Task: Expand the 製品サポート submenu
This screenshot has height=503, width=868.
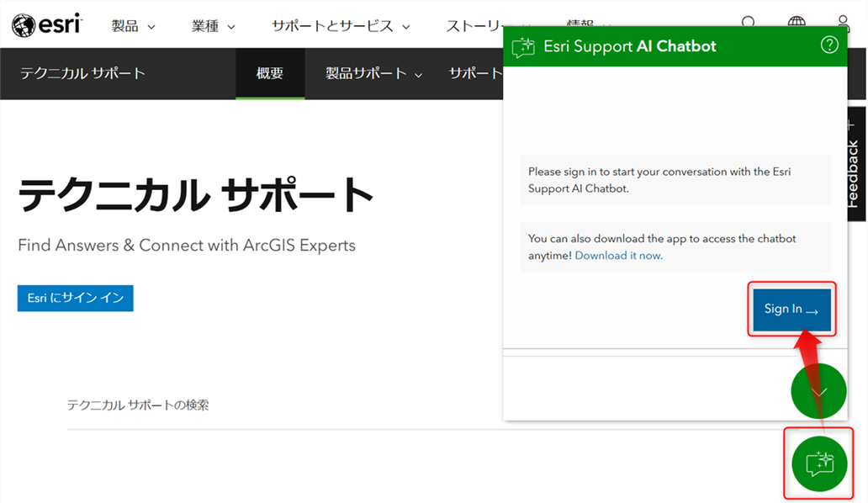Action: (373, 73)
